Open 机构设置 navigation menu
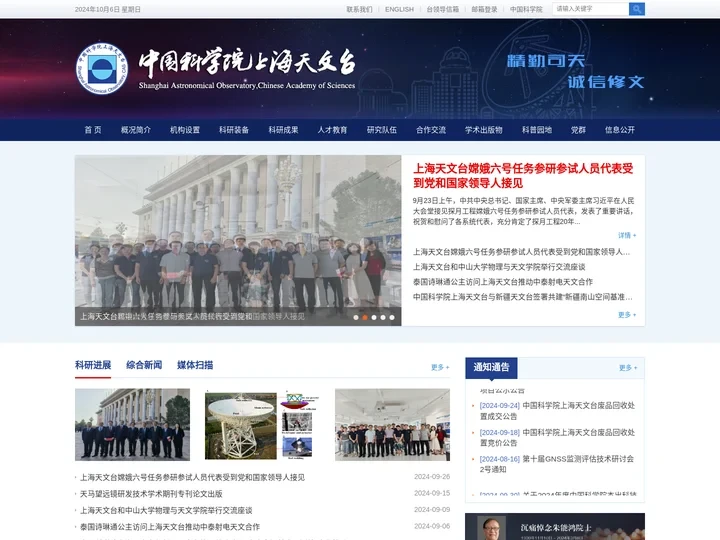Screen dimensions: 720x540 (x=185, y=130)
